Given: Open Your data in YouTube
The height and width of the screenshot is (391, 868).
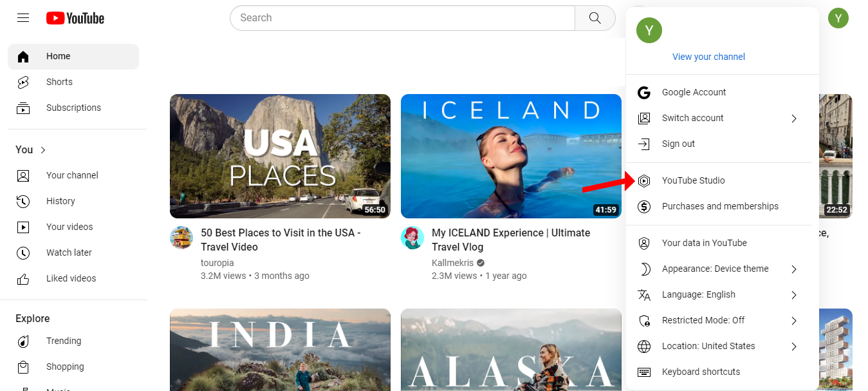Looking at the screenshot, I should tap(705, 243).
